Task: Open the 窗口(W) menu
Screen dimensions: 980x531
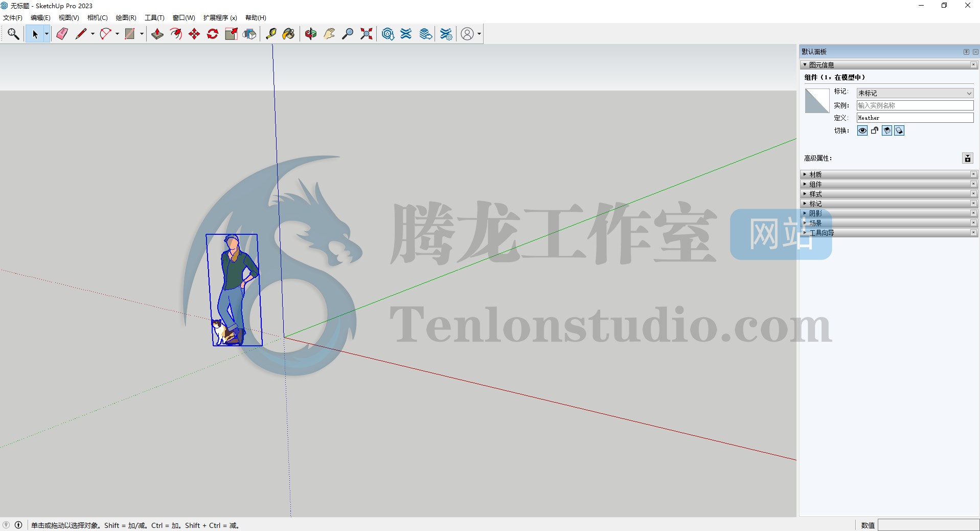Action: pyautogui.click(x=184, y=17)
